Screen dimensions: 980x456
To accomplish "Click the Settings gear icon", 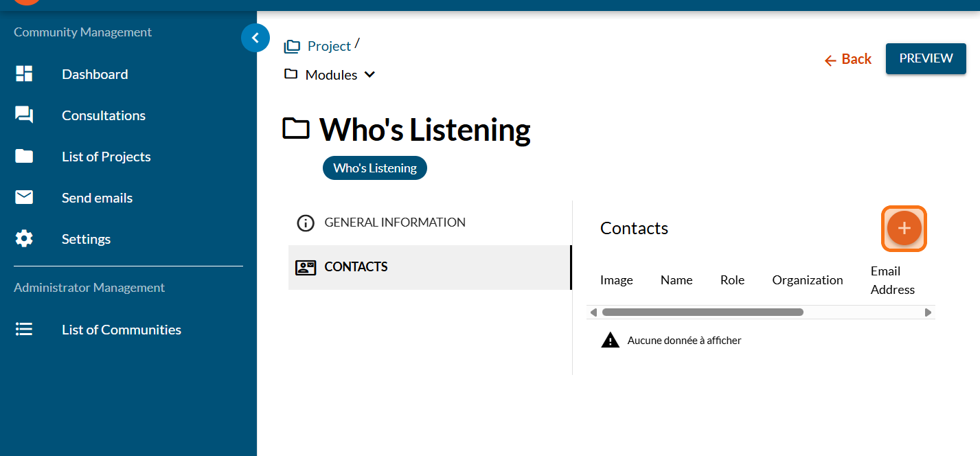I will pos(24,239).
